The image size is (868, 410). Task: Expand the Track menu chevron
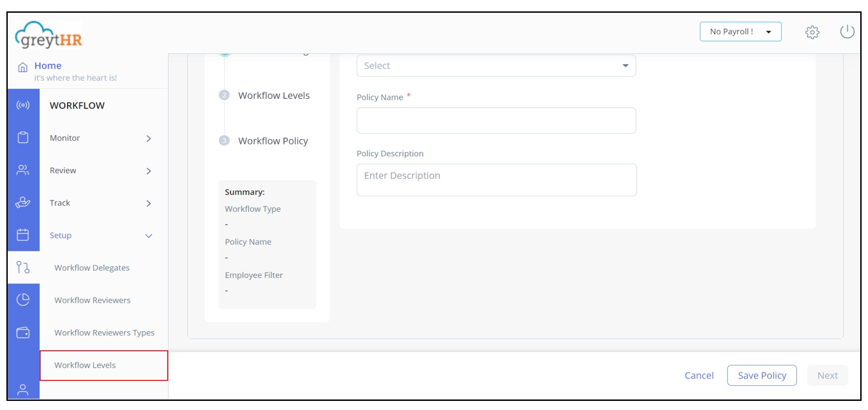[149, 203]
